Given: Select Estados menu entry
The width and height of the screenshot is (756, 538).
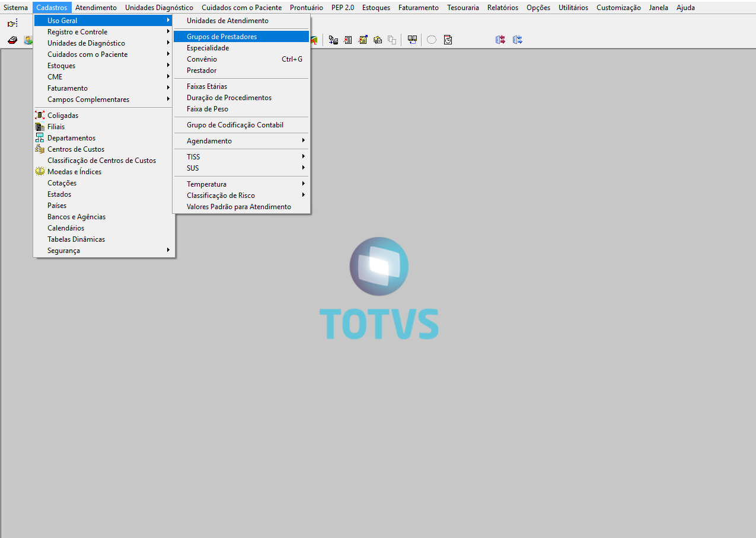Looking at the screenshot, I should point(104,194).
